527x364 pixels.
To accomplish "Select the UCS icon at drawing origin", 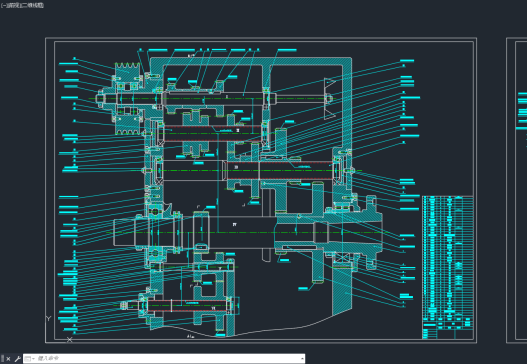I will 59,329.
